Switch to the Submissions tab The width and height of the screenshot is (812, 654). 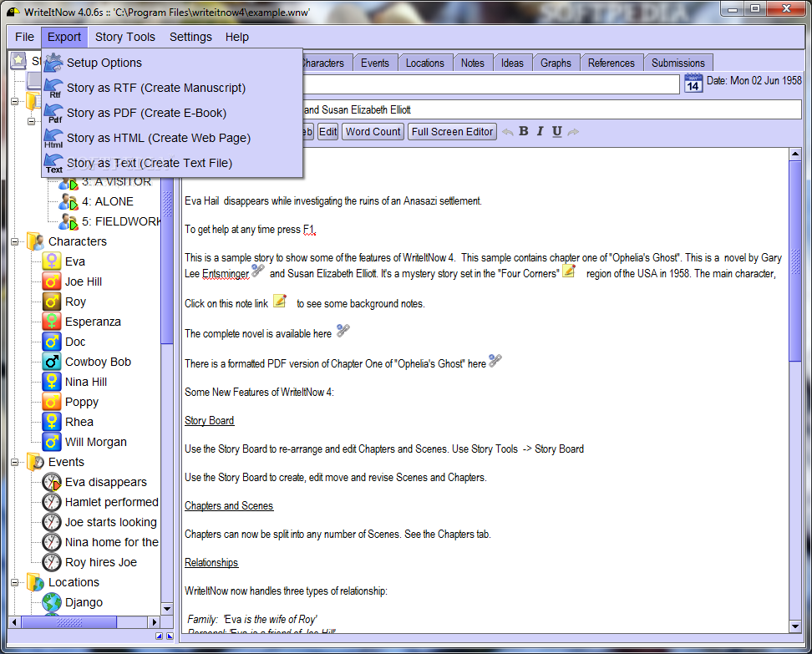678,63
